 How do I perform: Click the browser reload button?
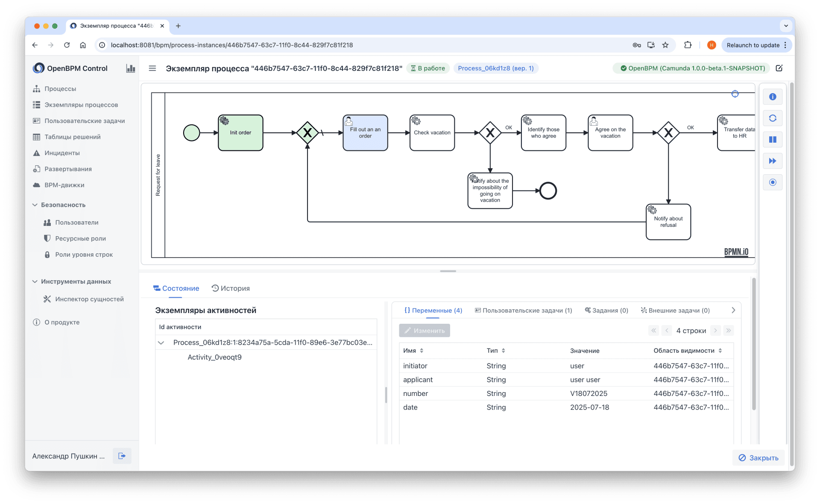[67, 45]
